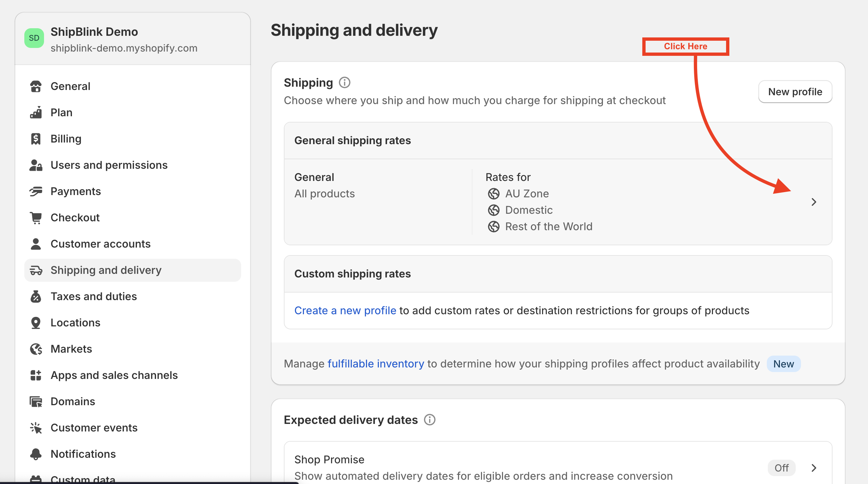The height and width of the screenshot is (484, 868).
Task: Click the Domains icon
Action: pyautogui.click(x=36, y=402)
